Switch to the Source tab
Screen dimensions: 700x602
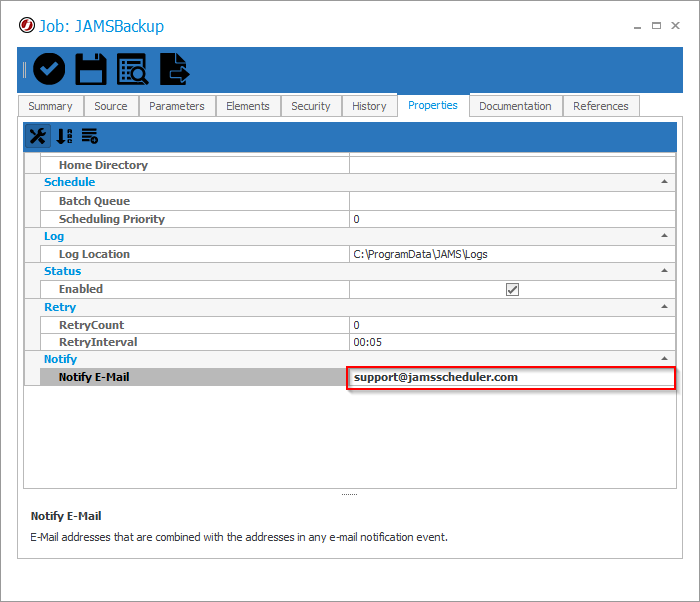click(111, 106)
